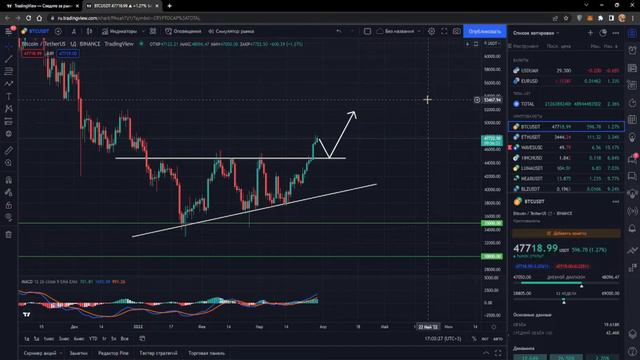Image resolution: width=640 pixels, height=360 pixels.
Task: Open the Торговая панель tab
Action: [207, 353]
